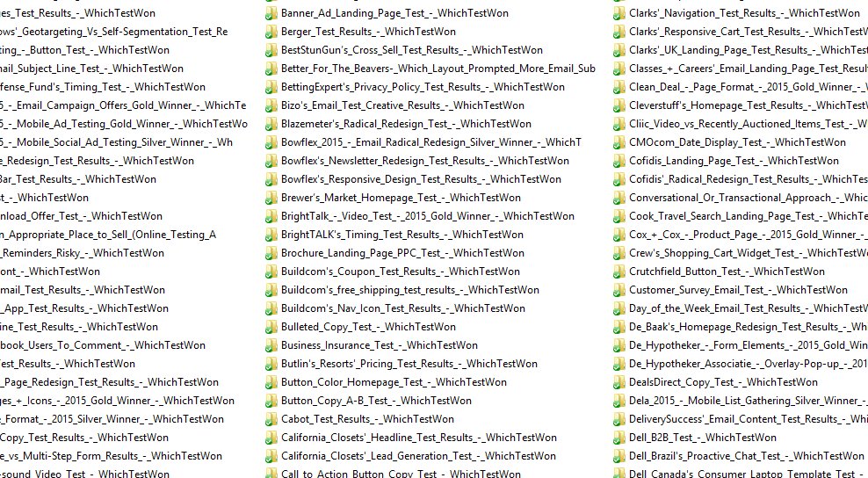Image resolution: width=868 pixels, height=478 pixels.
Task: Select the Conversational_Or_Transactional_Approach file icon
Action: tap(618, 198)
